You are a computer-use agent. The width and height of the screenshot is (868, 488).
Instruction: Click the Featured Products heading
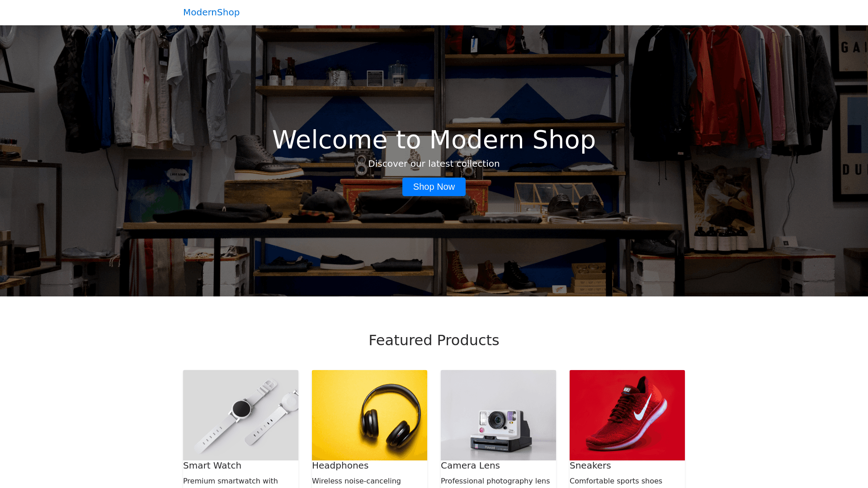point(434,340)
